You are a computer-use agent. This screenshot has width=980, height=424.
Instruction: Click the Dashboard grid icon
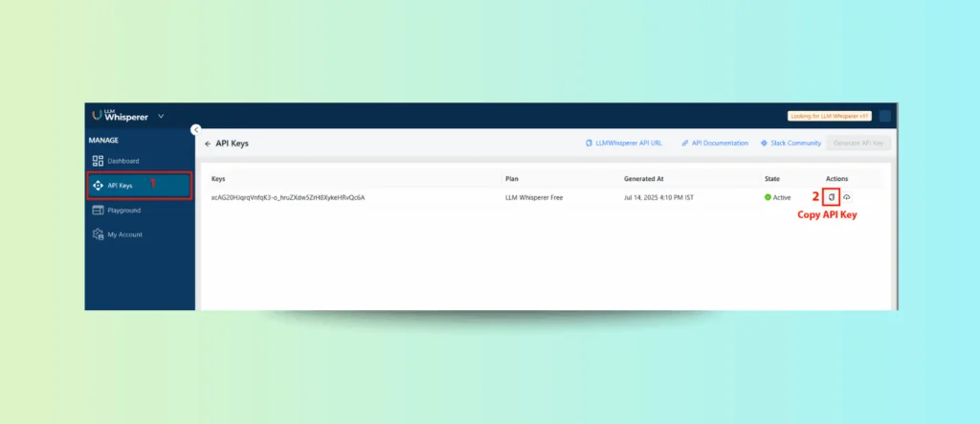(x=98, y=161)
